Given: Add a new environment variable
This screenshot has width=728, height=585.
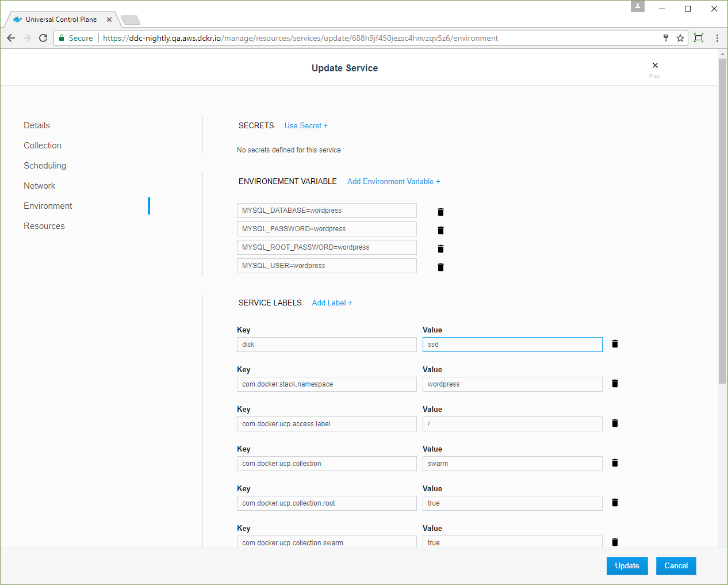Looking at the screenshot, I should pos(393,181).
